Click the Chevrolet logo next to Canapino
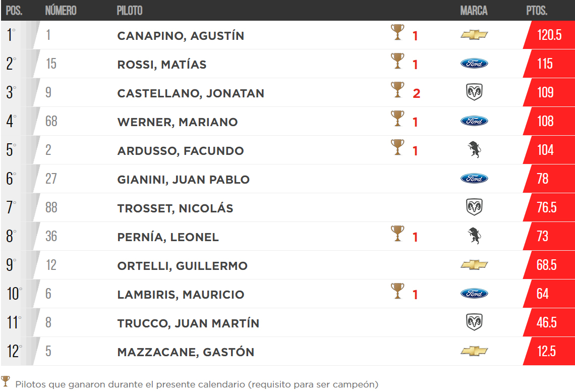 [474, 35]
